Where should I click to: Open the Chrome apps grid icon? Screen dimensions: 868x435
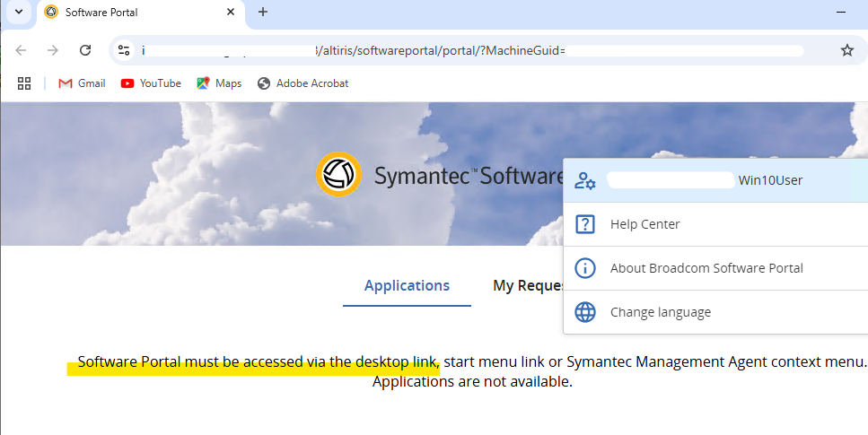click(24, 83)
